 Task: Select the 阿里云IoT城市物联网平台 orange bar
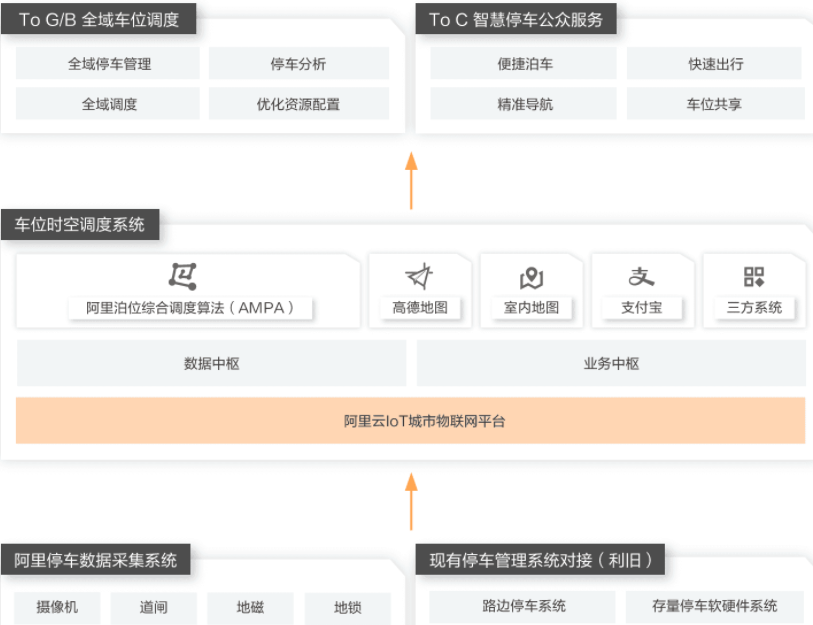point(411,421)
